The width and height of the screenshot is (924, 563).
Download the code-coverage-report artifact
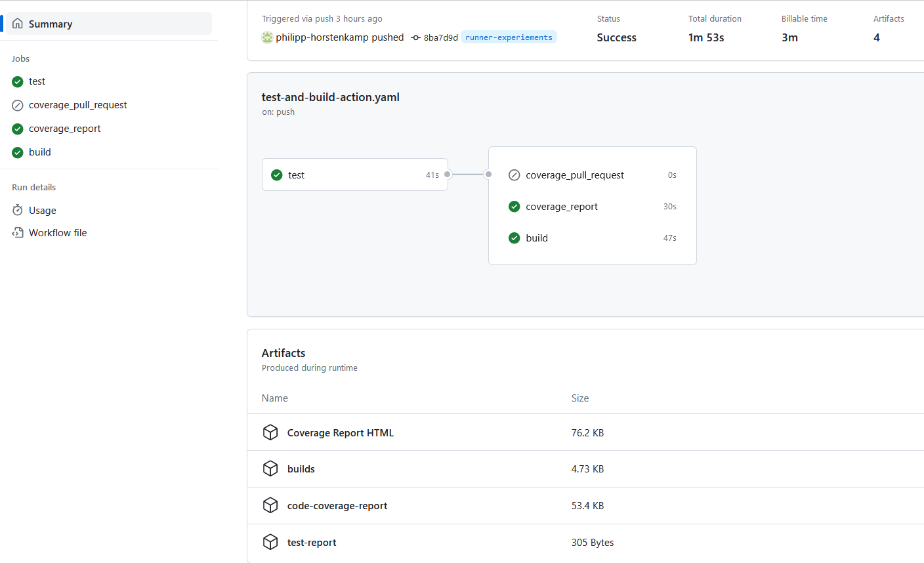[x=337, y=506]
